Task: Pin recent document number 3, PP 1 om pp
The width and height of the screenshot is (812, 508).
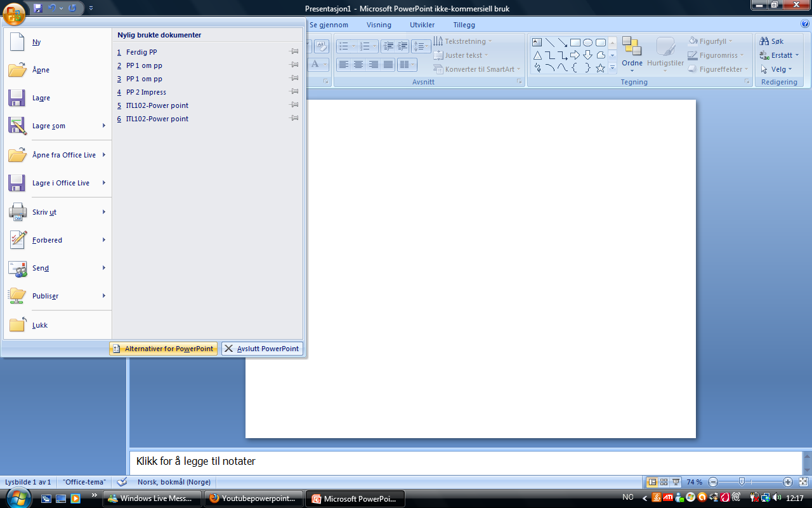Action: (294, 78)
